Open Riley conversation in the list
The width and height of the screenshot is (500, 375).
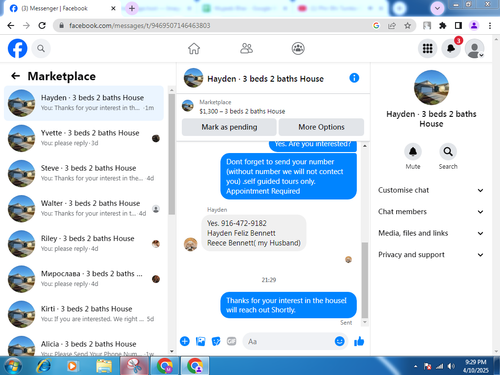pos(84,244)
